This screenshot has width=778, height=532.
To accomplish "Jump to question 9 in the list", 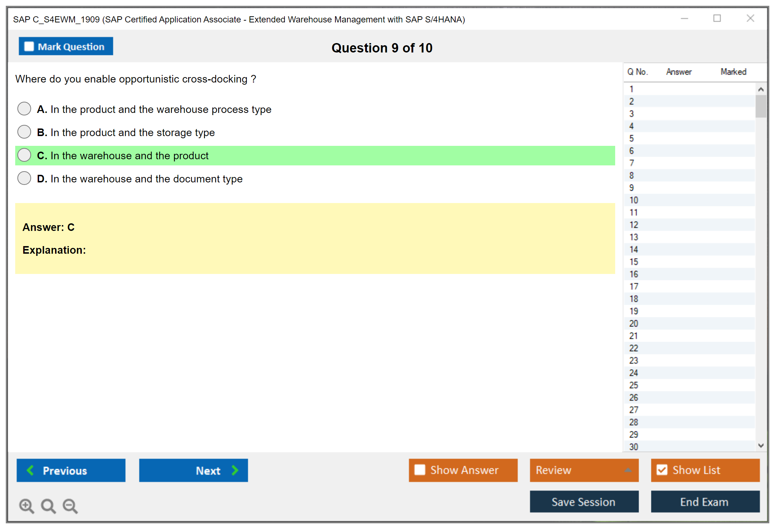I will click(631, 188).
